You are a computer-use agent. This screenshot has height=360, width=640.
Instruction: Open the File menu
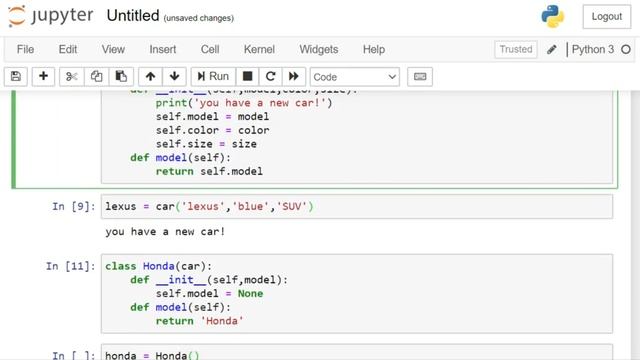coord(25,49)
